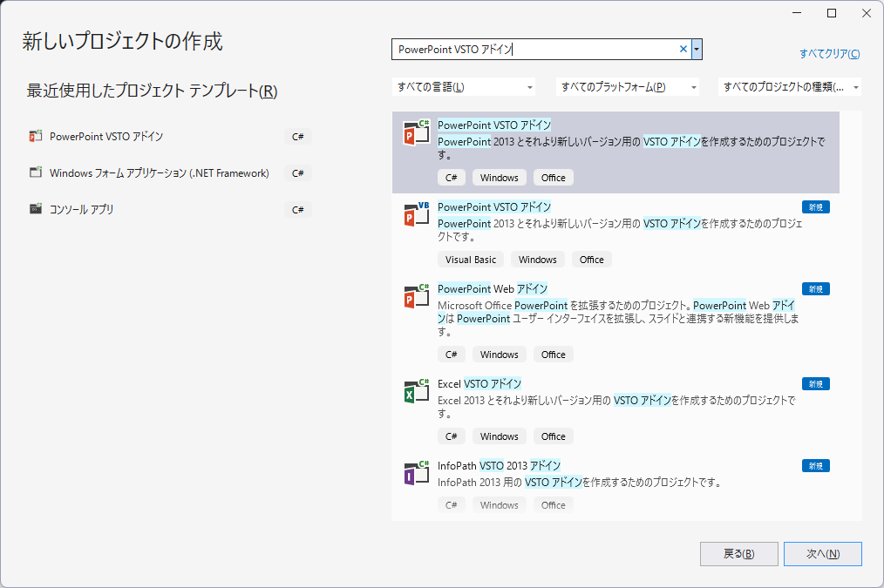This screenshot has height=588, width=884.
Task: Click the InfoPath 2013 用の description text
Action: 580,482
